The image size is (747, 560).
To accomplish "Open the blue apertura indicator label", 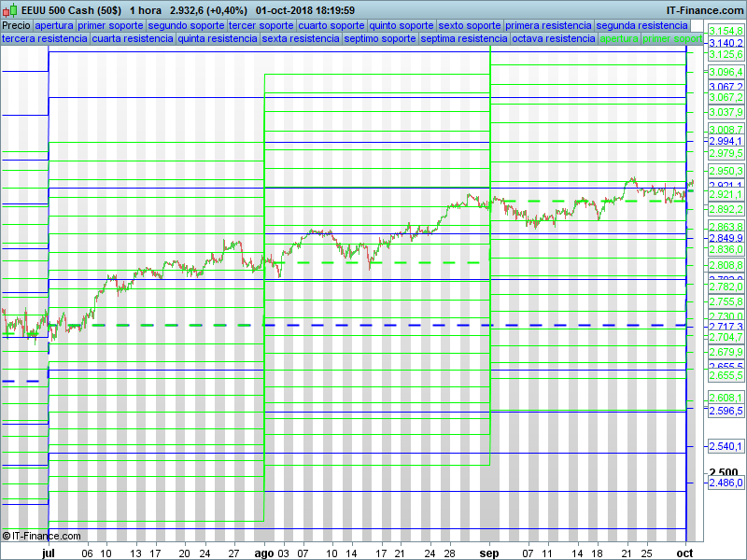I will [x=54, y=25].
